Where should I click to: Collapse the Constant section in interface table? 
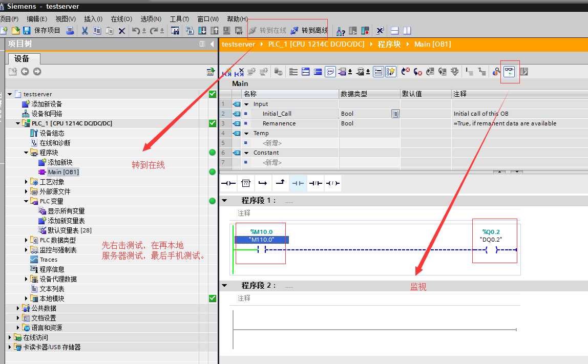(x=246, y=153)
